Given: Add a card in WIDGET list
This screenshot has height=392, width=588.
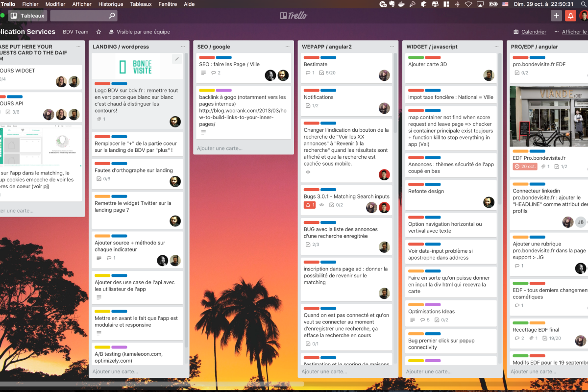Looking at the screenshot, I should click(429, 371).
